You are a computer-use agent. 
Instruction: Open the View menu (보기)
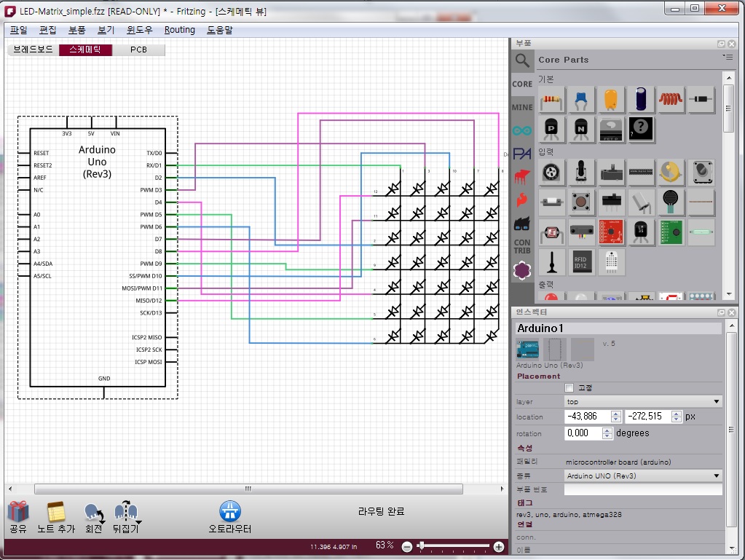click(x=106, y=30)
